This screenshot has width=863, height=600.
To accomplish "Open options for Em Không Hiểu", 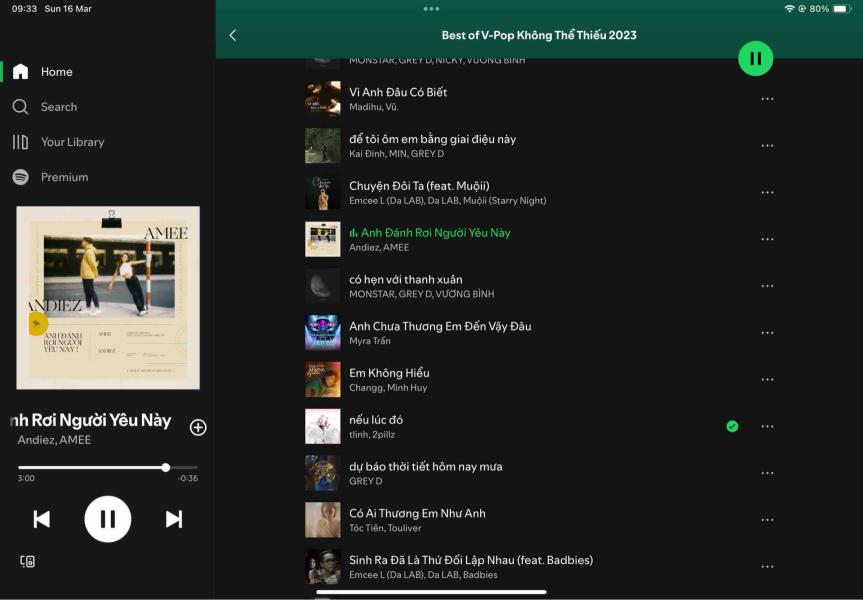I will pyautogui.click(x=767, y=380).
